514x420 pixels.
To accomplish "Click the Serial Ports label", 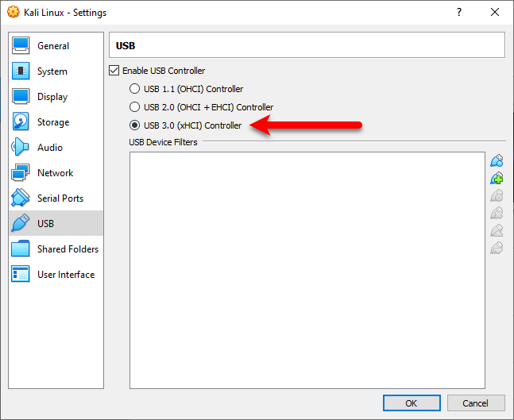I will (x=60, y=198).
